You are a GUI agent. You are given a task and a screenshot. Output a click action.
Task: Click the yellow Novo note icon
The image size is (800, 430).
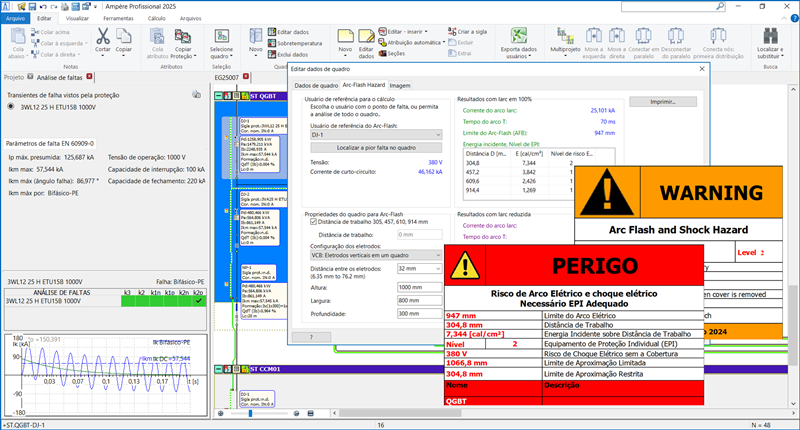point(345,36)
